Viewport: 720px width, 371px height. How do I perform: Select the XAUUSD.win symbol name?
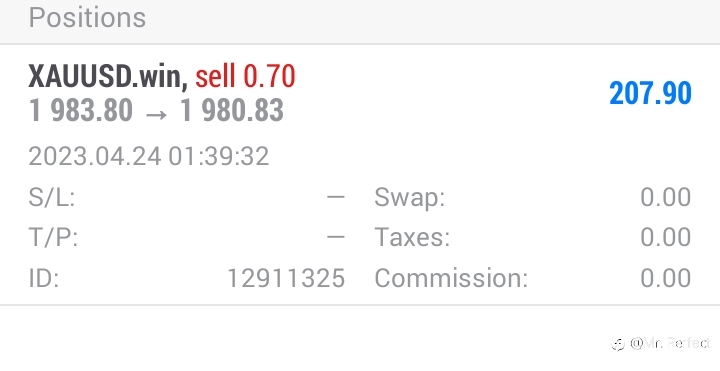pos(108,76)
